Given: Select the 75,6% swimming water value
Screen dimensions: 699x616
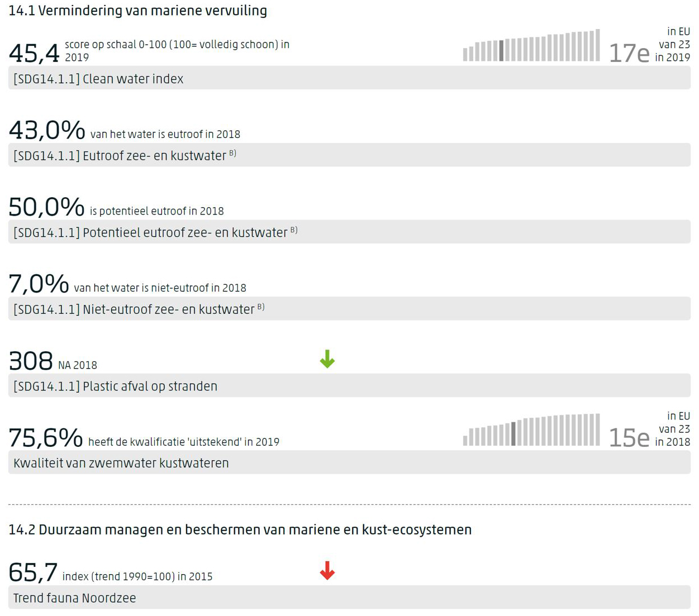Looking at the screenshot, I should pos(46,437).
